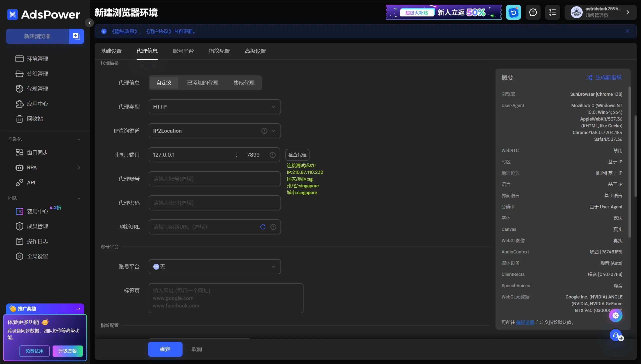
Task: Open the 偏好设置 link in the summary panel
Action: 525,322
